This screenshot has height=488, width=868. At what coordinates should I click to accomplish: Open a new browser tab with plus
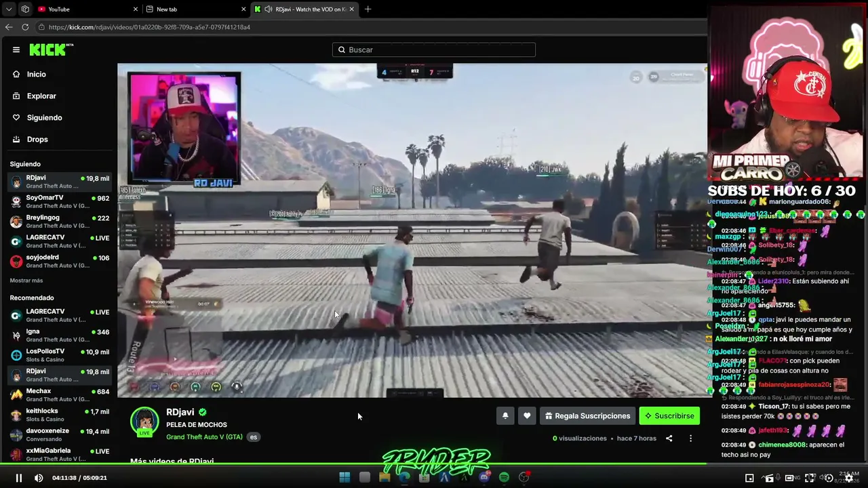[368, 9]
